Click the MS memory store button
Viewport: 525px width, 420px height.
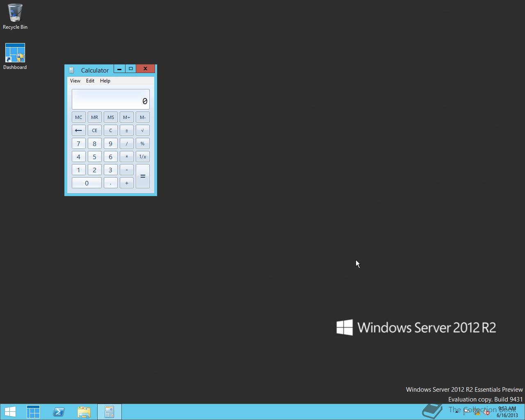click(111, 117)
